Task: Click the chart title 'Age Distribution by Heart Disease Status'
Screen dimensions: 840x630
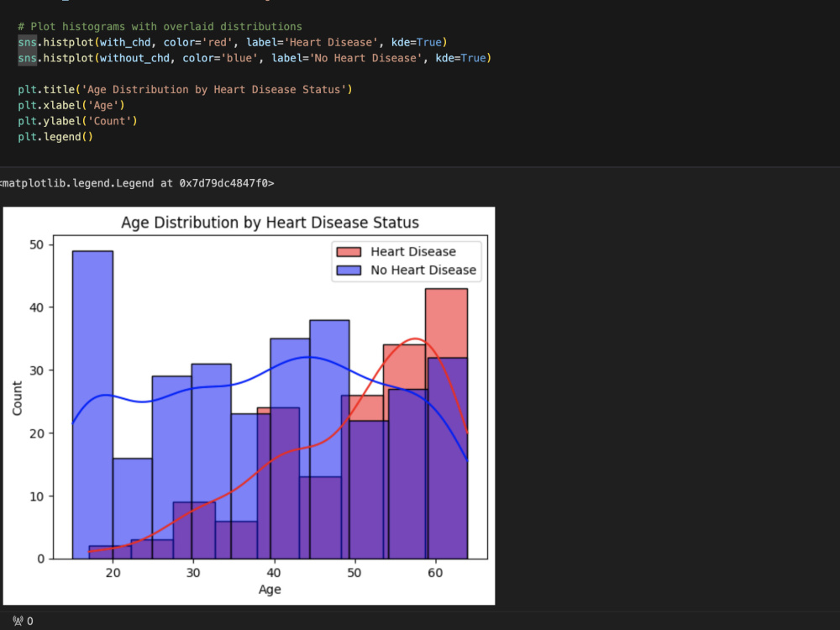Action: (x=270, y=223)
